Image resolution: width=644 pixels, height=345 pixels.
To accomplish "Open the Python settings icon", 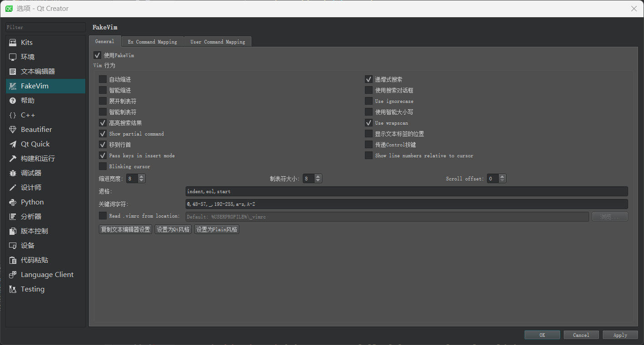I will (x=13, y=202).
